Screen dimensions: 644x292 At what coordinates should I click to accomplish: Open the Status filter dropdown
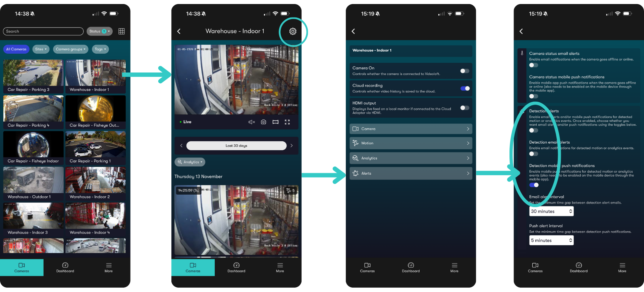(100, 31)
